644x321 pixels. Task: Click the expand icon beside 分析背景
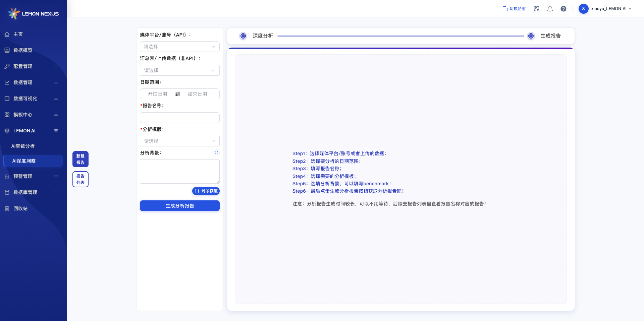(216, 153)
